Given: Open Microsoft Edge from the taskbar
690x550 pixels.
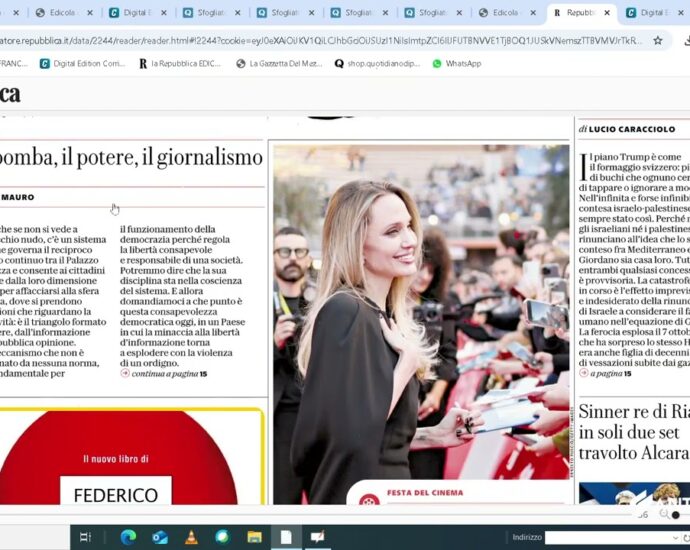Looking at the screenshot, I should 128,537.
